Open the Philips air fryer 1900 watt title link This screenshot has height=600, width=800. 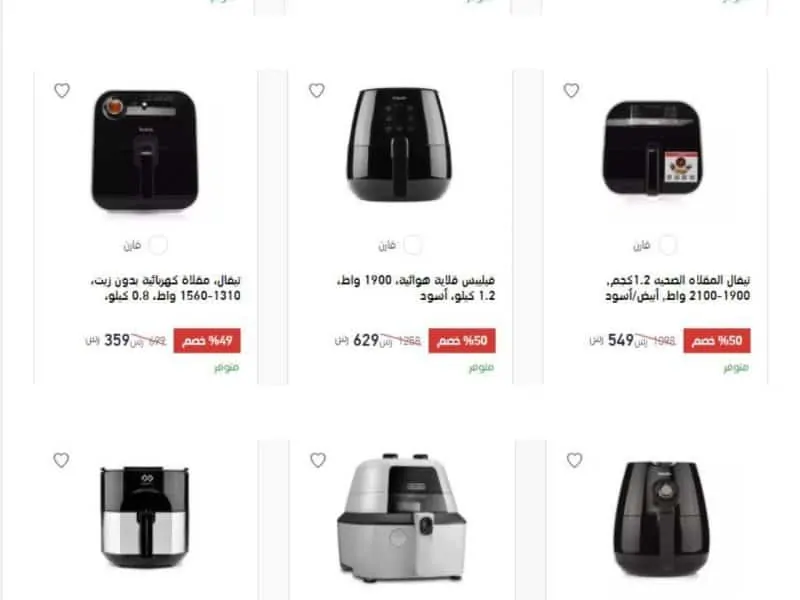pyautogui.click(x=416, y=288)
